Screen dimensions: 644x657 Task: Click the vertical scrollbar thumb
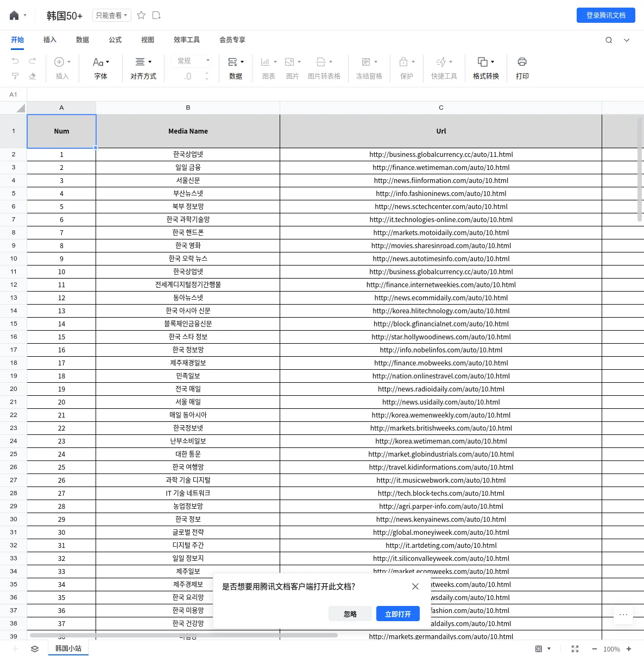pos(640,169)
